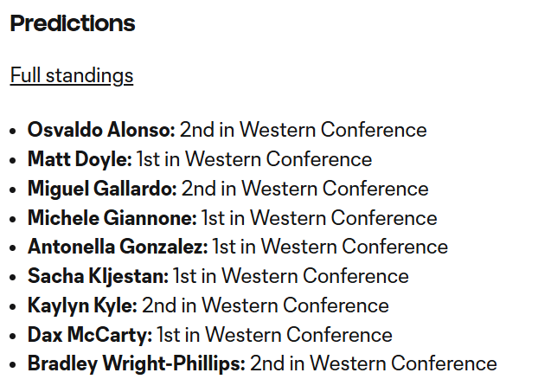Screen dimensions: 538x392
Task: Click Michele Giannone's 1st in Western Conference prediction
Action: (320, 218)
